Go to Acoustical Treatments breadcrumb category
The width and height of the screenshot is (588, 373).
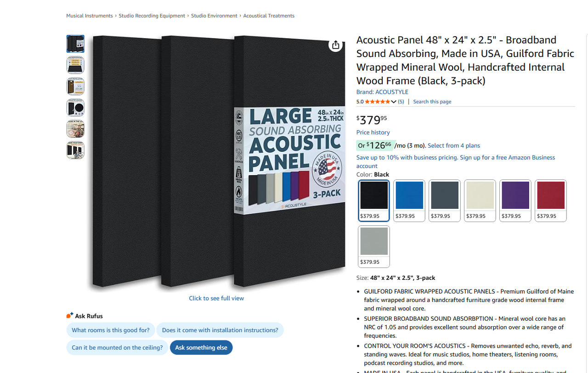tap(269, 16)
